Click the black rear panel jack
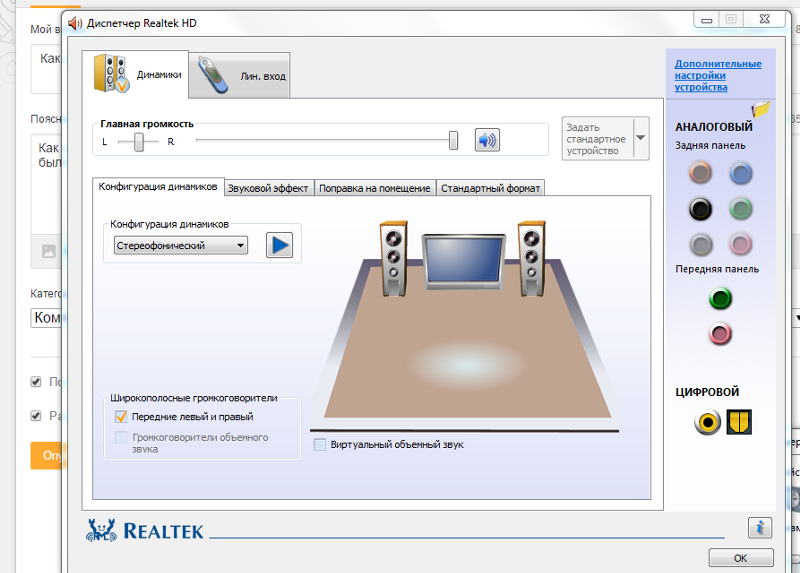The height and width of the screenshot is (573, 800). [x=700, y=209]
